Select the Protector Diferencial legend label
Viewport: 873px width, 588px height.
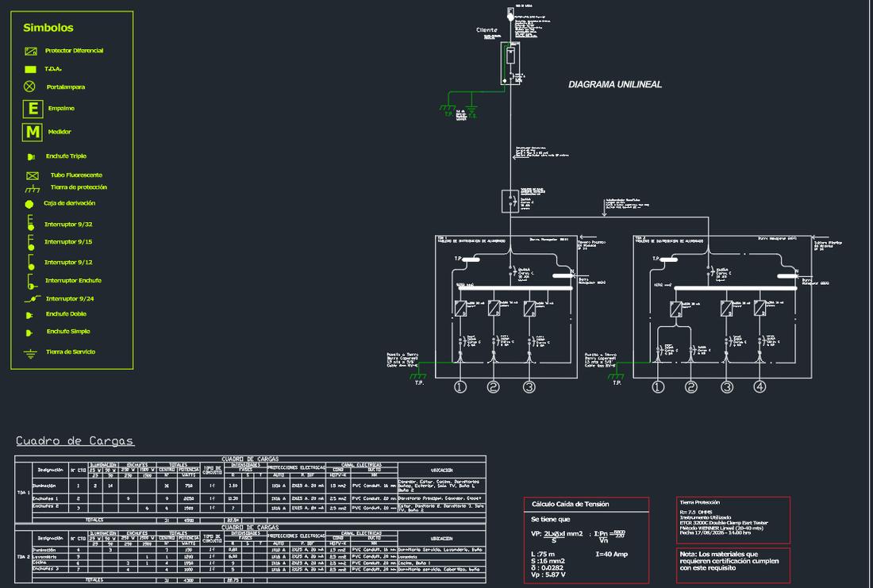(x=74, y=51)
